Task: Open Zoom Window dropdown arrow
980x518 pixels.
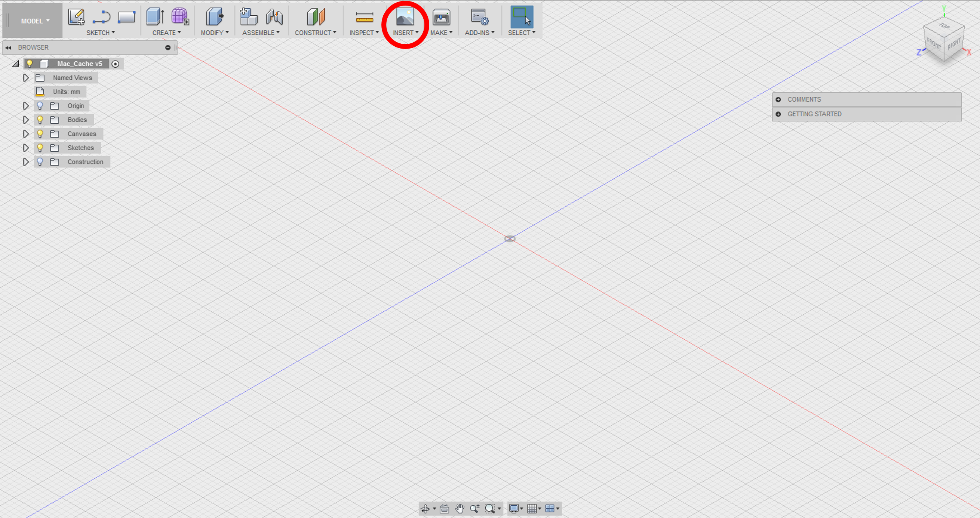Action: tap(499, 509)
